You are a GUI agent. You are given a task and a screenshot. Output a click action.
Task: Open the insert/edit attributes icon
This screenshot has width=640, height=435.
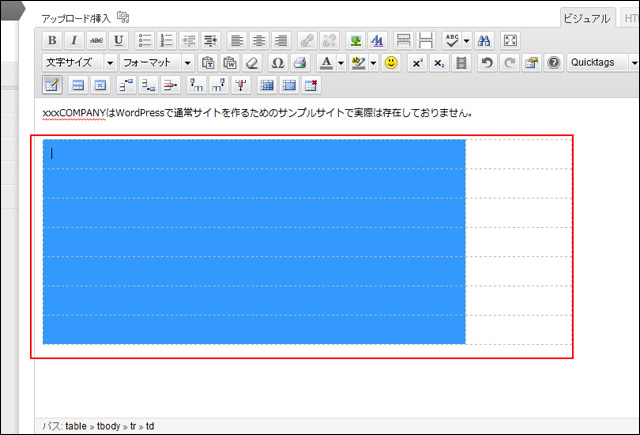[x=531, y=63]
